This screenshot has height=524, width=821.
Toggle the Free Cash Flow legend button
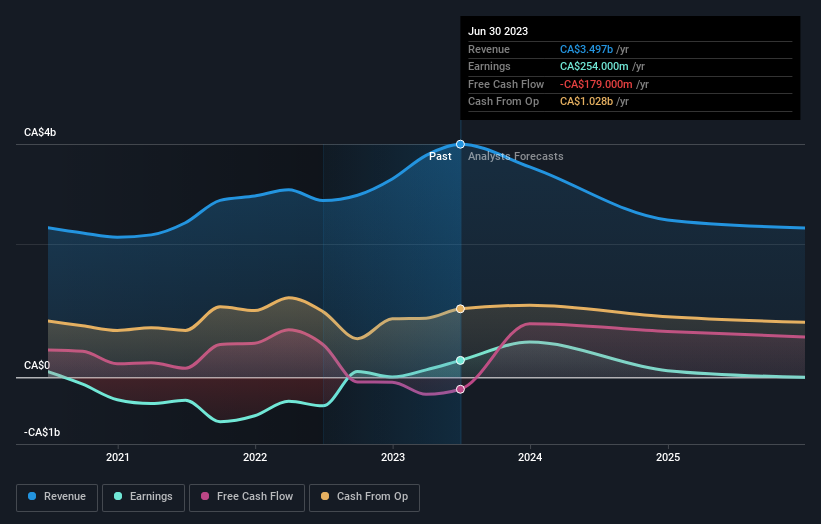coord(247,497)
